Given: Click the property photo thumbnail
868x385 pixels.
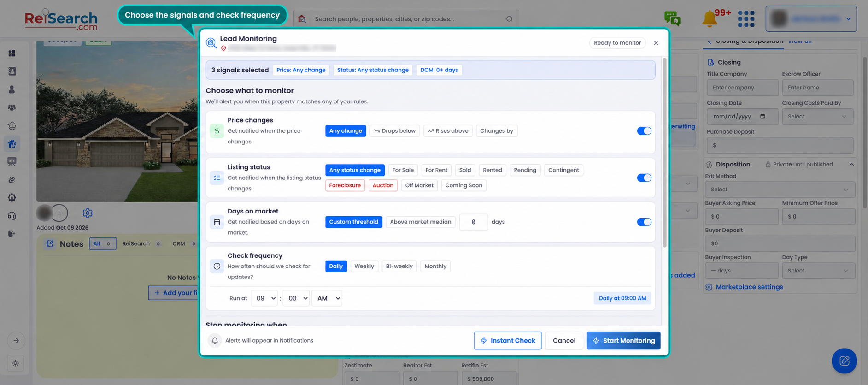Looking at the screenshot, I should [x=117, y=122].
